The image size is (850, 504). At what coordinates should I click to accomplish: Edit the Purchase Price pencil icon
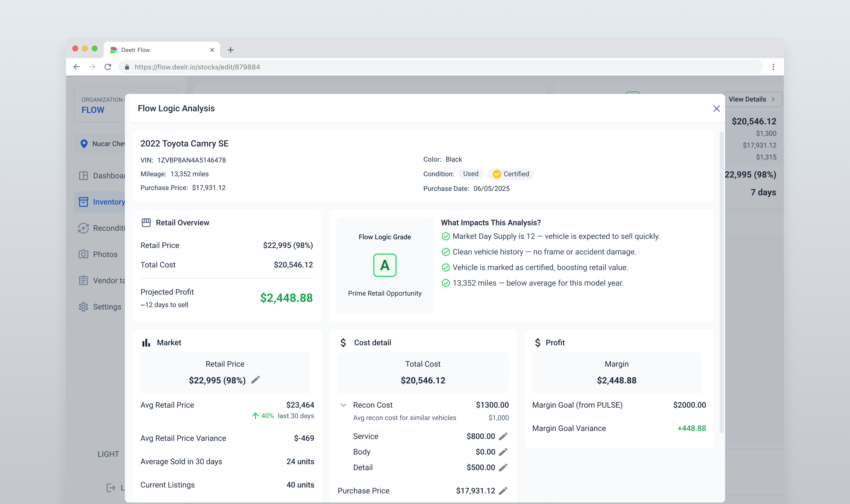coord(503,490)
